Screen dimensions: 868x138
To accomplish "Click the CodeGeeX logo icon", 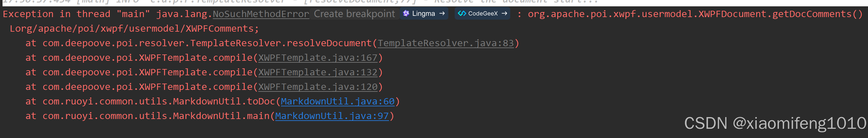I will point(462,14).
